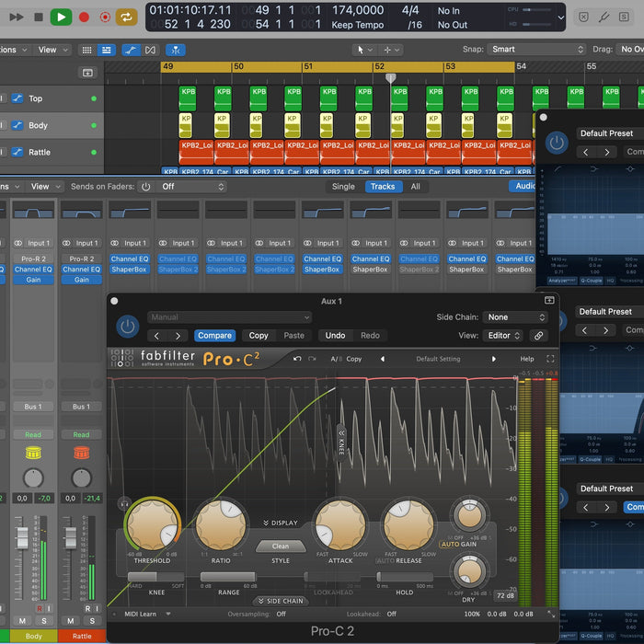This screenshot has width=644, height=644.
Task: Click the KNEE slider
Action: (156, 577)
